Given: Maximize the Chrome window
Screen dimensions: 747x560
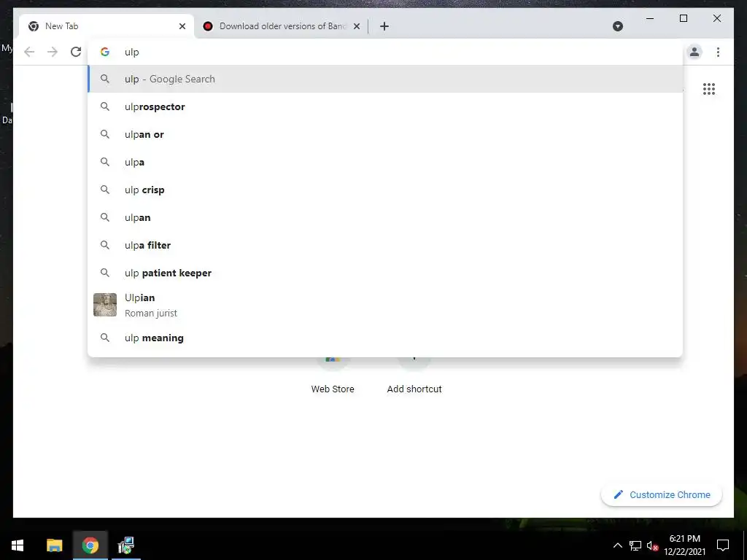Looking at the screenshot, I should coord(683,18).
